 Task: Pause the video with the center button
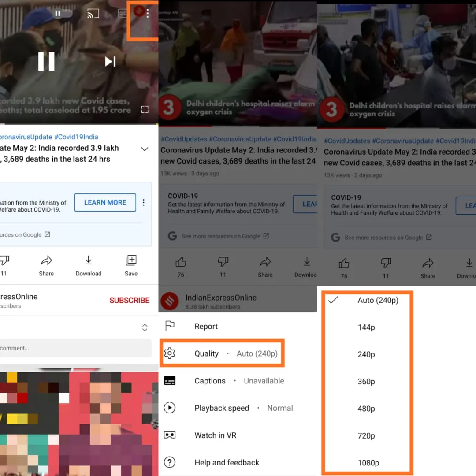46,62
